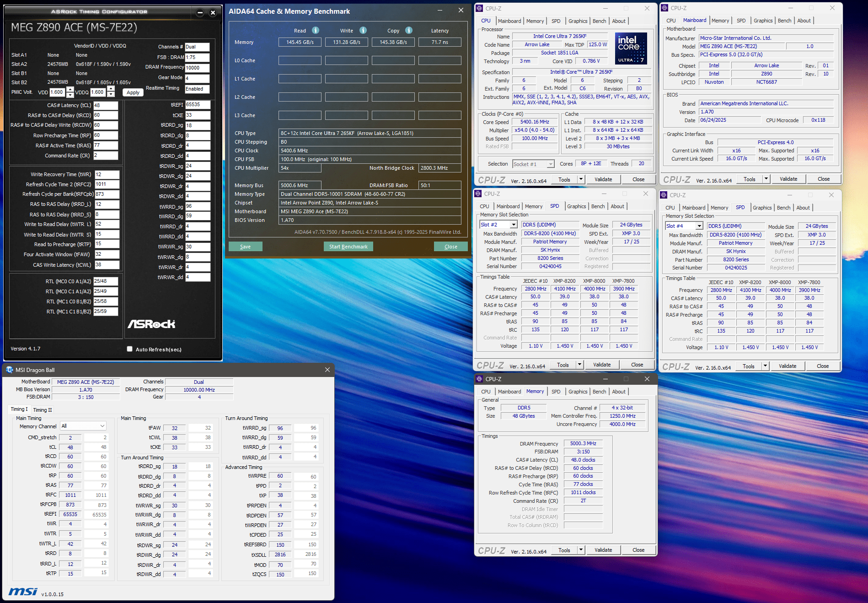Click Validate in the CPU-Z Memory window

(603, 550)
